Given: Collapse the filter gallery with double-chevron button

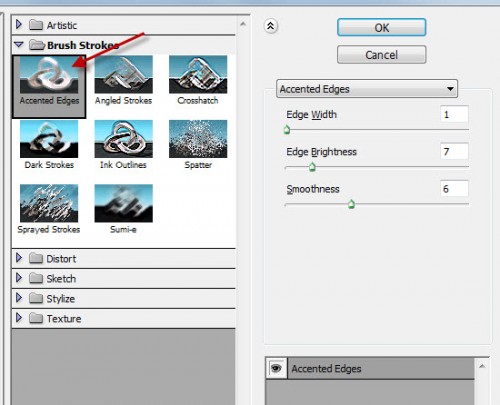Looking at the screenshot, I should point(271,26).
